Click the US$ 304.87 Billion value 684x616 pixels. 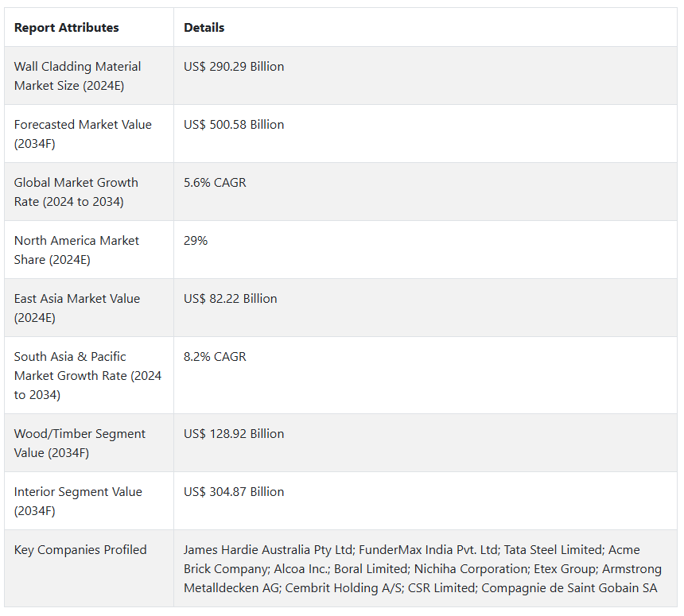pyautogui.click(x=234, y=492)
